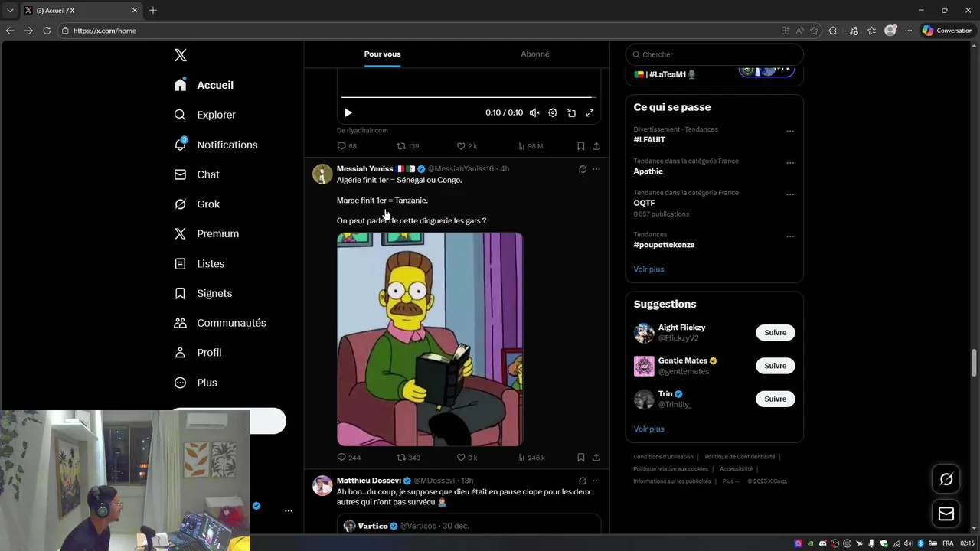Enter fullscreen on the video

point(590,112)
